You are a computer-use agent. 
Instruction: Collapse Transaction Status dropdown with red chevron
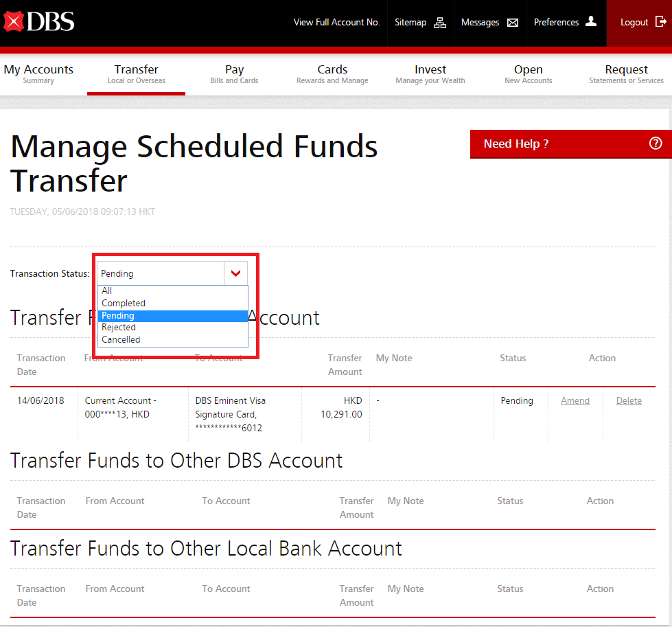pos(235,273)
